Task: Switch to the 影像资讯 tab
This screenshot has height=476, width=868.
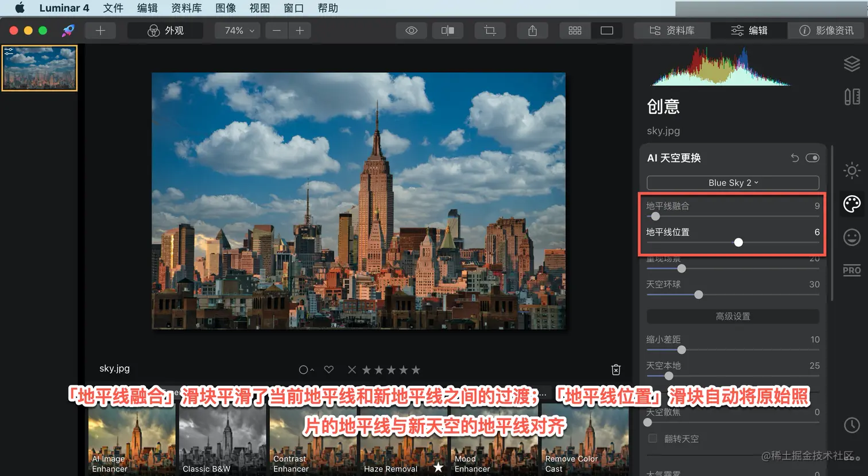Action: tap(826, 30)
